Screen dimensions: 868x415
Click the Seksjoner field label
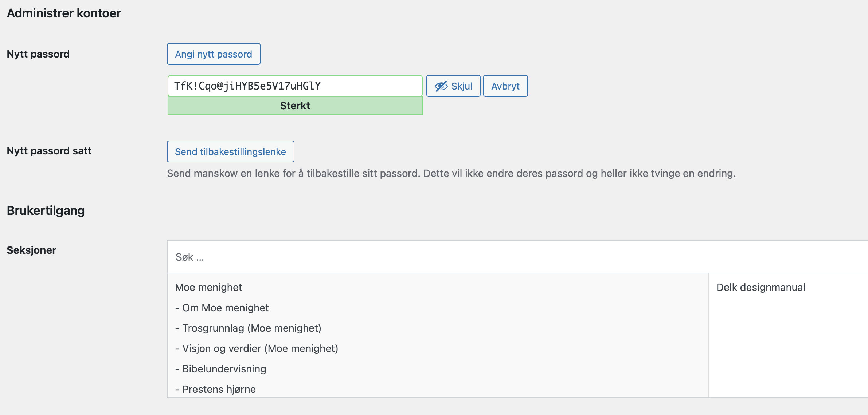pos(32,250)
